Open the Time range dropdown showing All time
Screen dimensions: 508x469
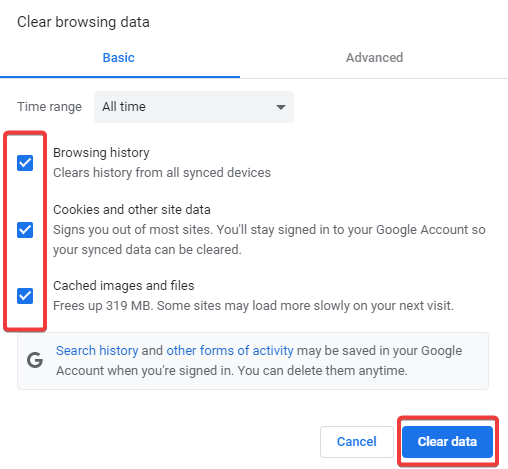(194, 107)
